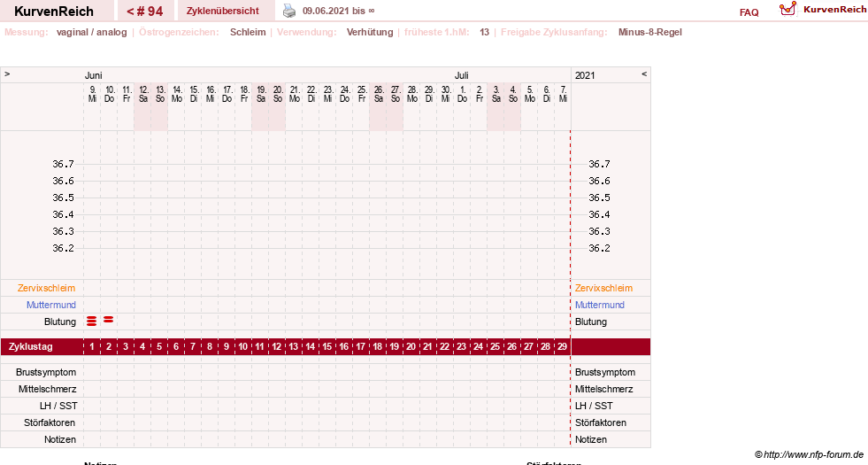The image size is (868, 465).
Task: Click the left '>' arrow in calendar header
Action: pos(7,74)
